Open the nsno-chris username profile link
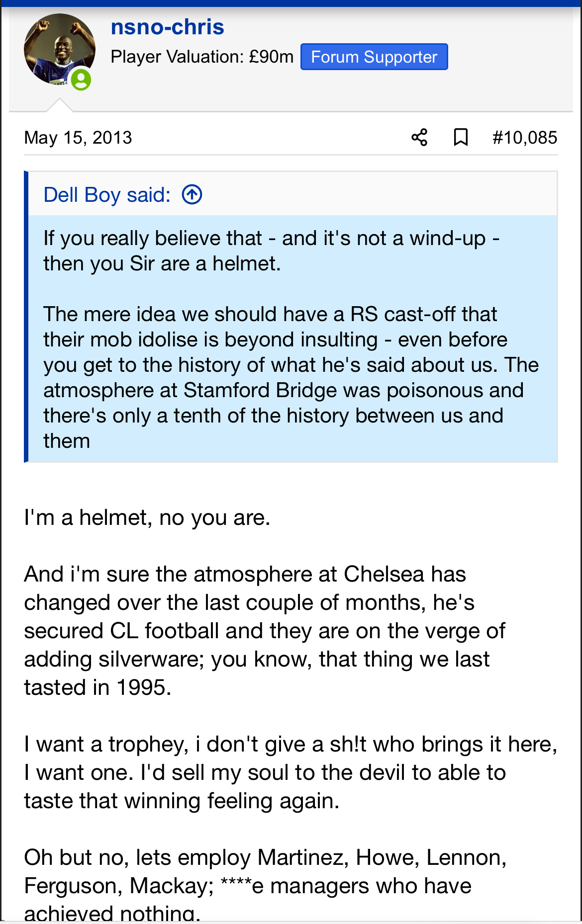582x924 pixels. (167, 27)
